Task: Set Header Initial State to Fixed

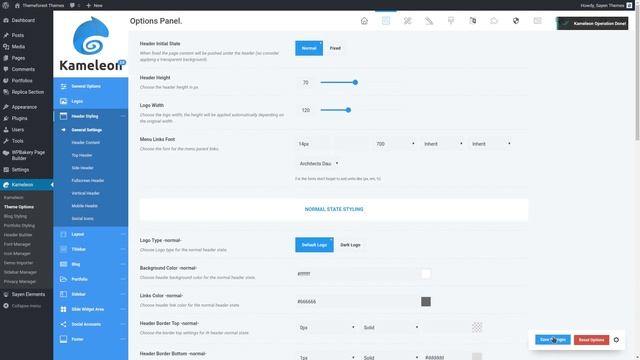Action: [x=335, y=48]
